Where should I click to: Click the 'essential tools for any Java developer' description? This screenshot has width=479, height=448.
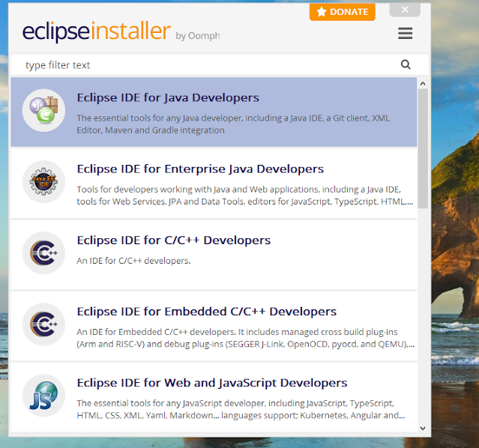pyautogui.click(x=233, y=124)
